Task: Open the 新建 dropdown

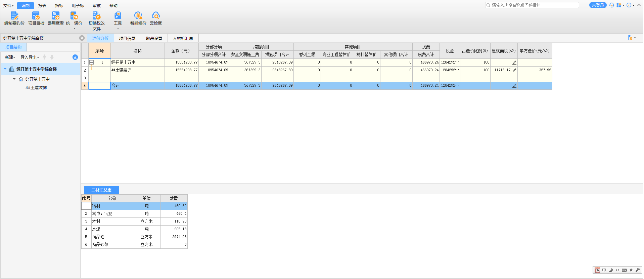Action: [x=10, y=57]
